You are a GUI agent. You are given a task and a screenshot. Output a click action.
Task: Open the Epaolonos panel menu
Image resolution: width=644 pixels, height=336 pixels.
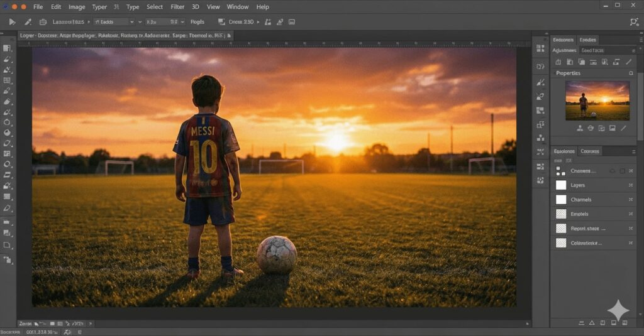(x=634, y=152)
